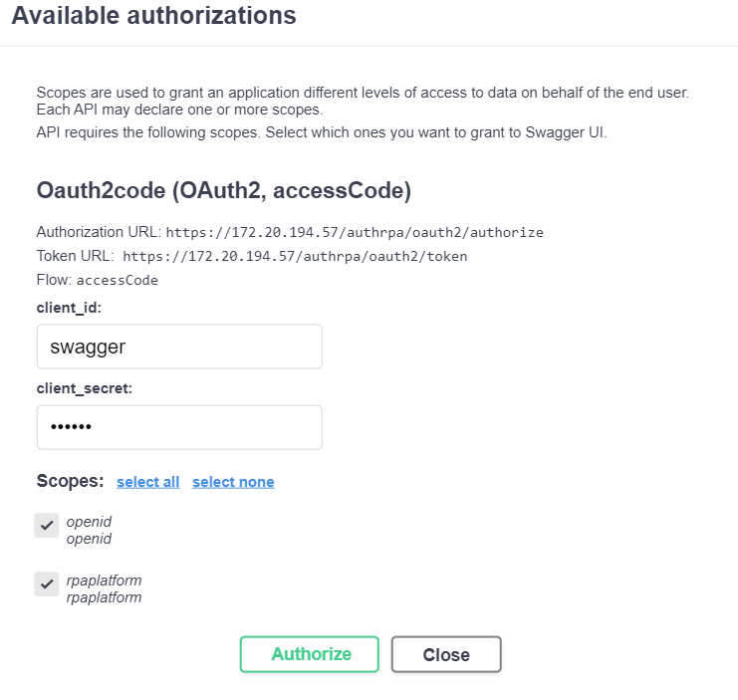The width and height of the screenshot is (738, 700).
Task: Click the Oauth2code (OAuth2, accessCode) heading
Action: click(x=223, y=190)
